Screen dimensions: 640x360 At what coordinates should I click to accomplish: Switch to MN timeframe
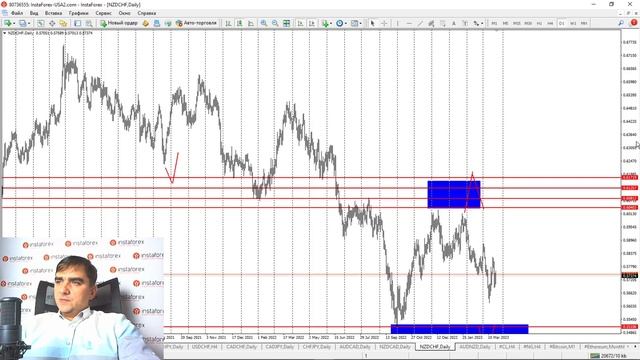point(584,23)
